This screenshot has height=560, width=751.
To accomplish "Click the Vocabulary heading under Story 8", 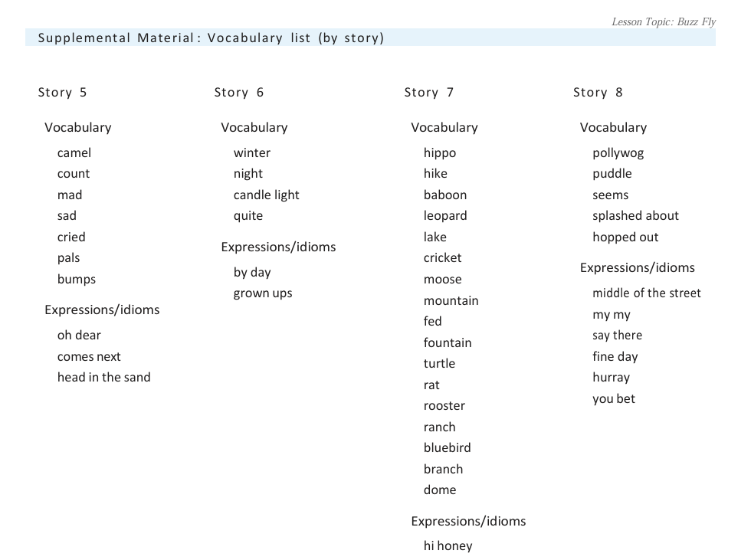I will [x=613, y=128].
